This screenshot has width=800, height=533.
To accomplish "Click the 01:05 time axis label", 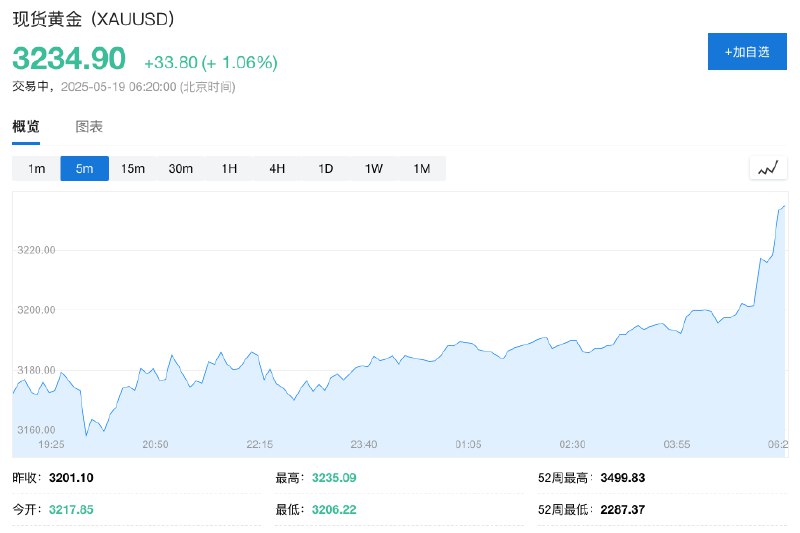I will pyautogui.click(x=468, y=444).
